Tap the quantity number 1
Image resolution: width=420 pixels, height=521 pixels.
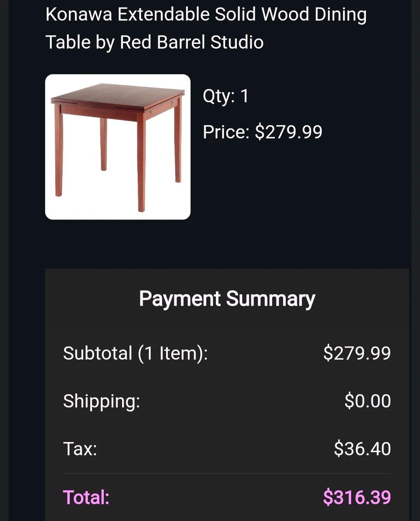[x=245, y=96]
